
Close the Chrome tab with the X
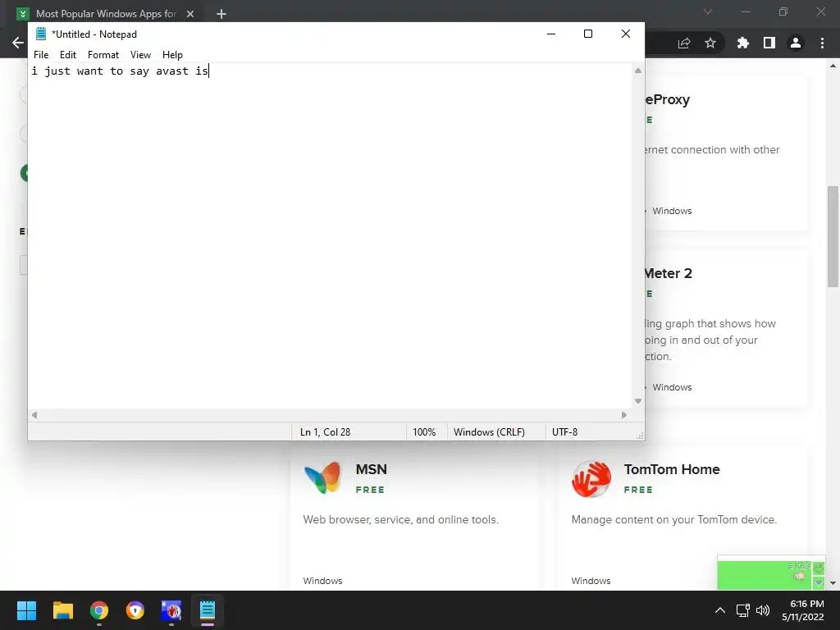[x=190, y=14]
